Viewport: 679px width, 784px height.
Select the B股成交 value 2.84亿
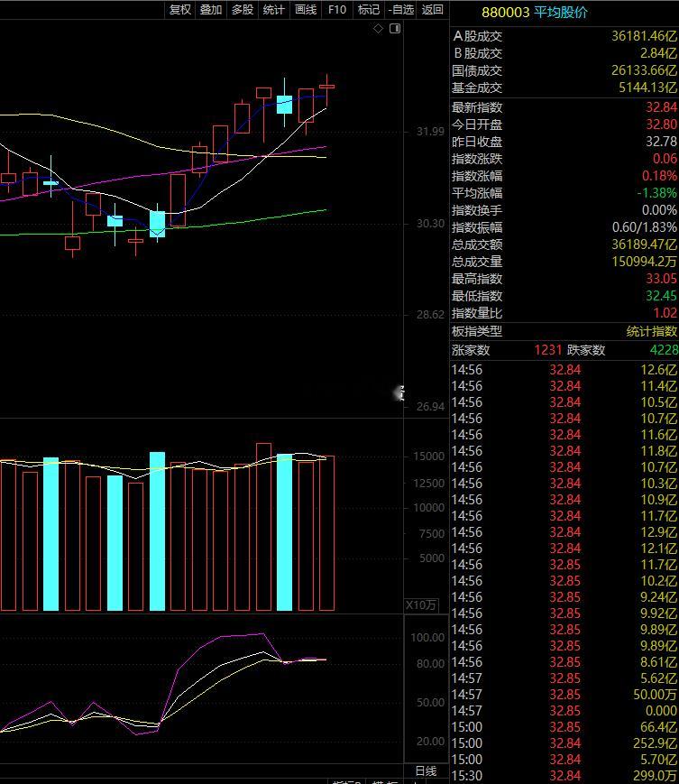point(658,53)
